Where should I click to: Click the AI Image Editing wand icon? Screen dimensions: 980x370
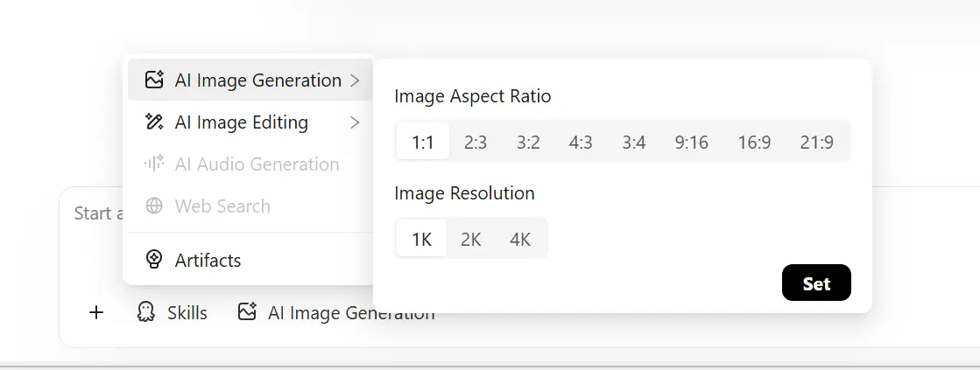click(x=154, y=122)
